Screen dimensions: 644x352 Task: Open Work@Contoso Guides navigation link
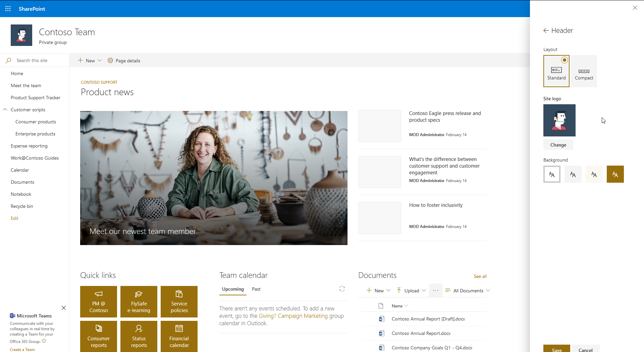[35, 158]
